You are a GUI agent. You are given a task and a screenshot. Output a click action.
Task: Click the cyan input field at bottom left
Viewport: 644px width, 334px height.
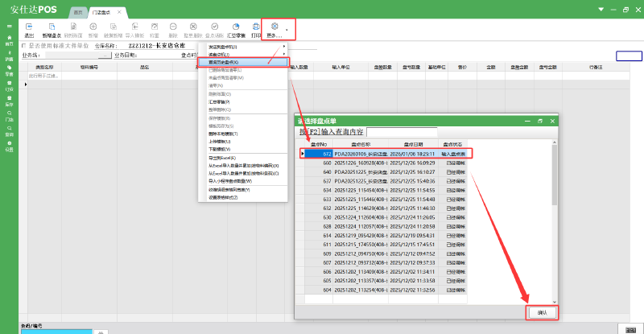click(56, 332)
